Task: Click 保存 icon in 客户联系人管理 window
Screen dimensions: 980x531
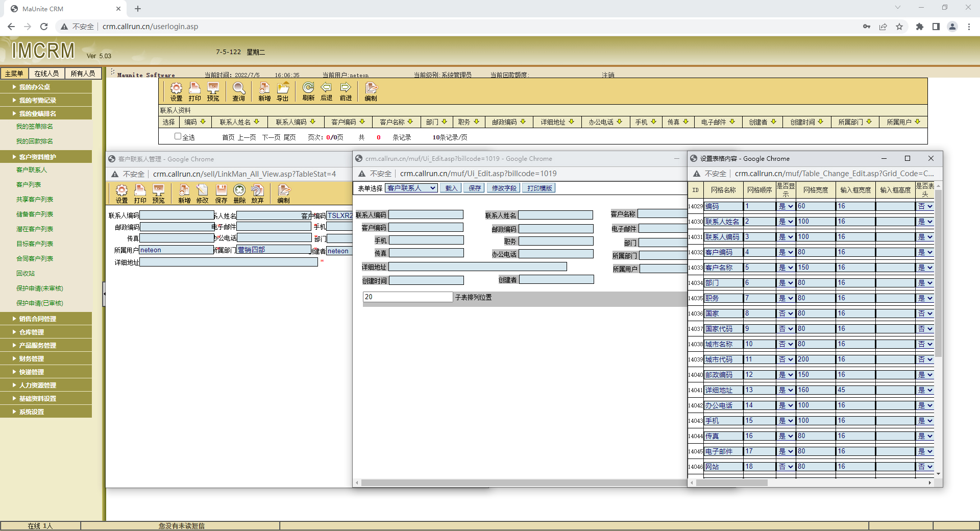Action: click(221, 194)
